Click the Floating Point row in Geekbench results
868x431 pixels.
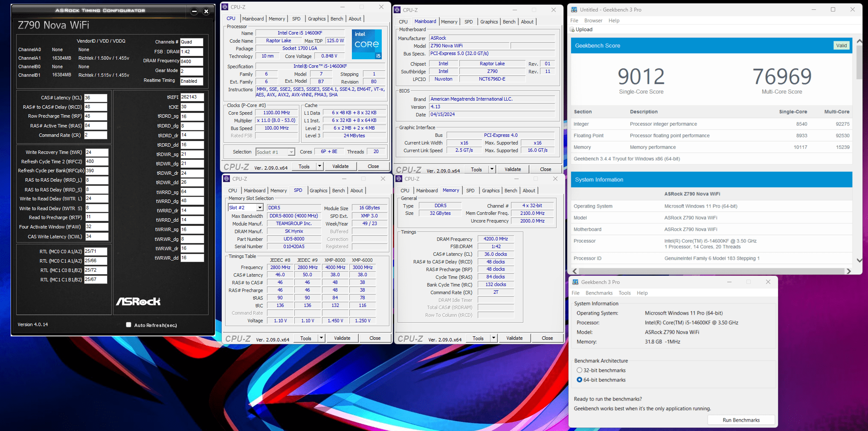pos(711,136)
